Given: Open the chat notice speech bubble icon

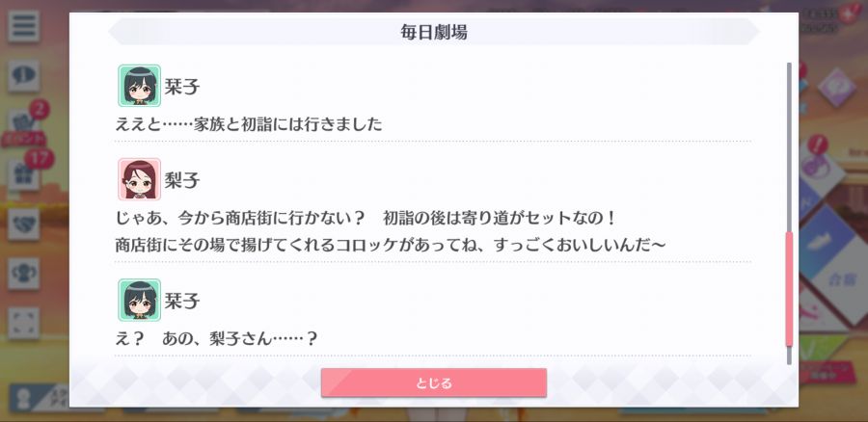Looking at the screenshot, I should tap(24, 76).
